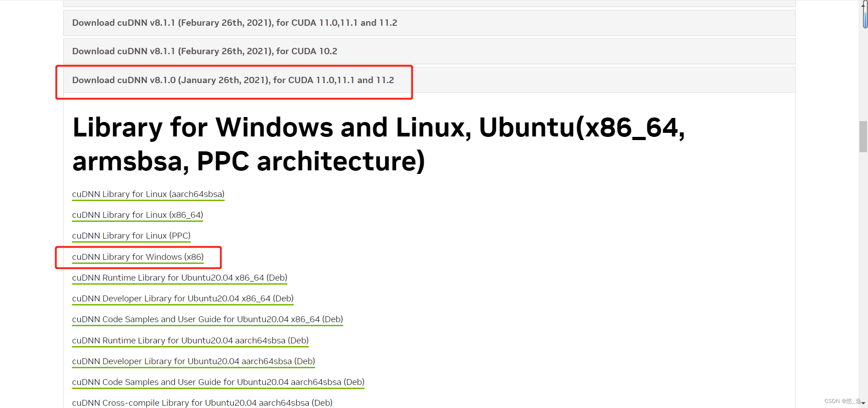Open cuDNN Library for Linux (PPC)

pyautogui.click(x=131, y=235)
